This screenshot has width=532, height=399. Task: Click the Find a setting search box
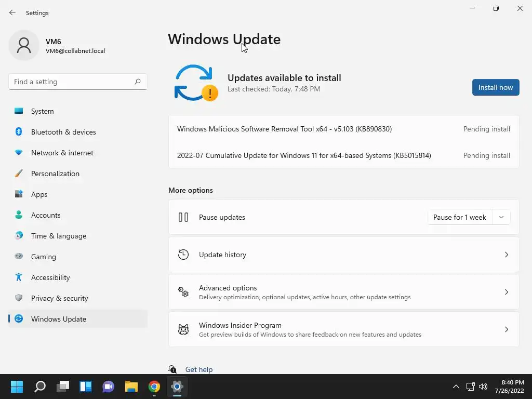[78, 82]
